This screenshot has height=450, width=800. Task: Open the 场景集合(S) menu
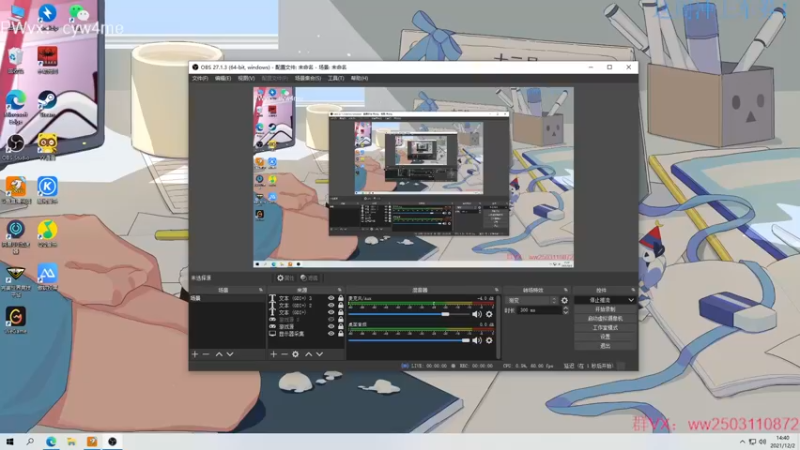pos(308,79)
